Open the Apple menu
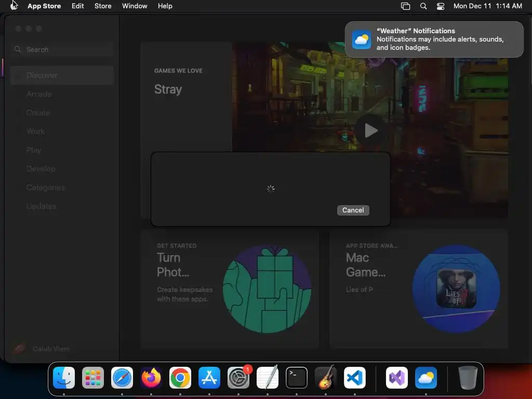The width and height of the screenshot is (532, 399). click(x=14, y=6)
